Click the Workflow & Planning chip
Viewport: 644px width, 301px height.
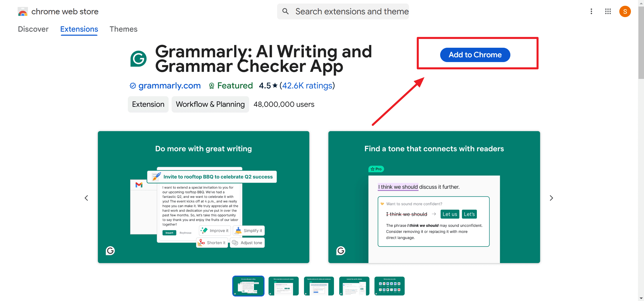click(210, 104)
